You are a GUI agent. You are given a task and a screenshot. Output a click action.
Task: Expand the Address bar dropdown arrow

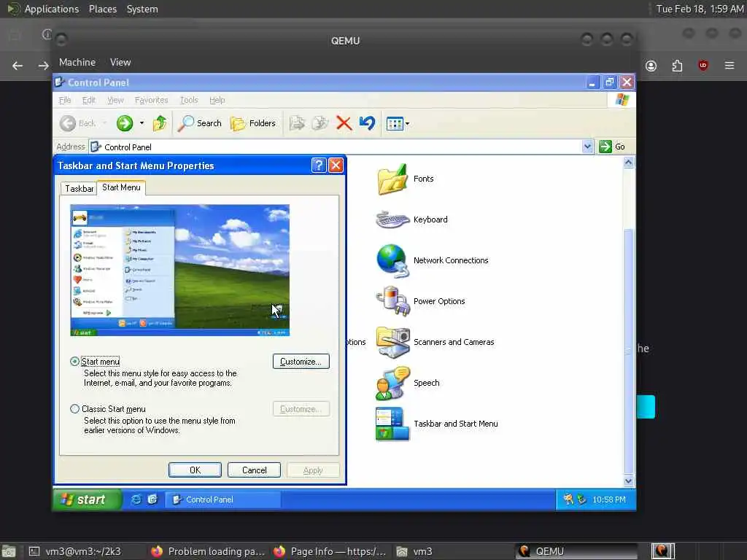point(587,147)
